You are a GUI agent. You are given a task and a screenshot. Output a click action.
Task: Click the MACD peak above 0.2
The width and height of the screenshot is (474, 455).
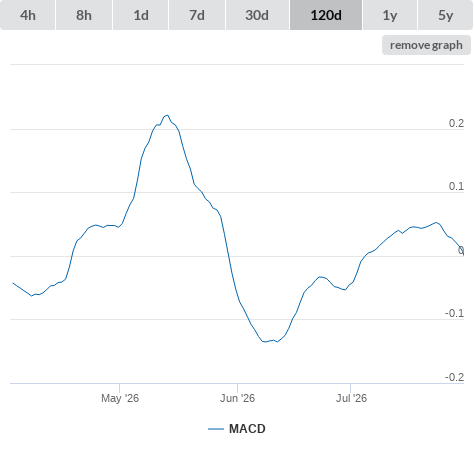(167, 115)
